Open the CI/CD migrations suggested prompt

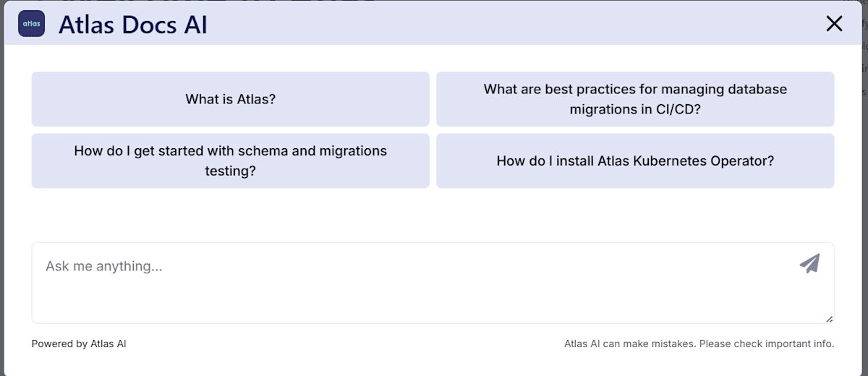click(x=635, y=99)
